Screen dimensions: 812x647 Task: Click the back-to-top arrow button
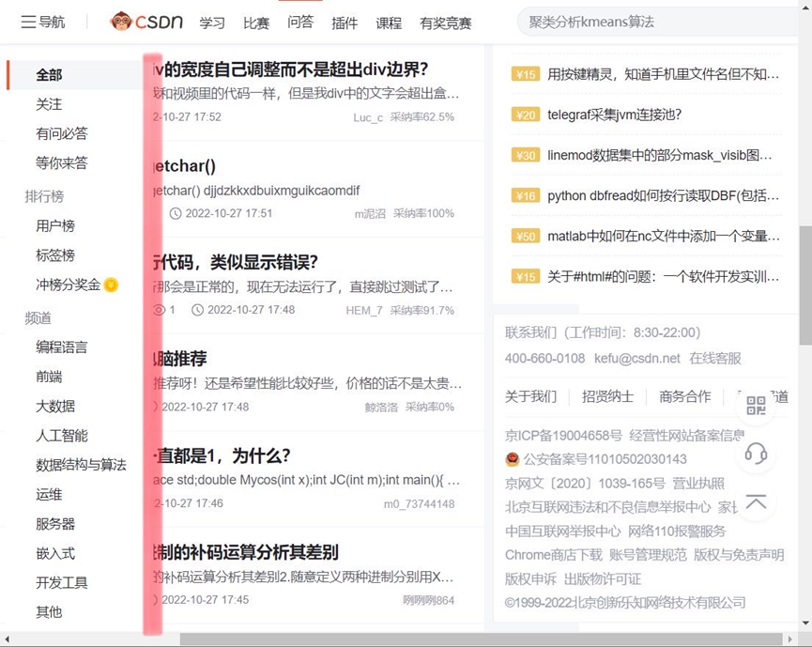[x=756, y=503]
